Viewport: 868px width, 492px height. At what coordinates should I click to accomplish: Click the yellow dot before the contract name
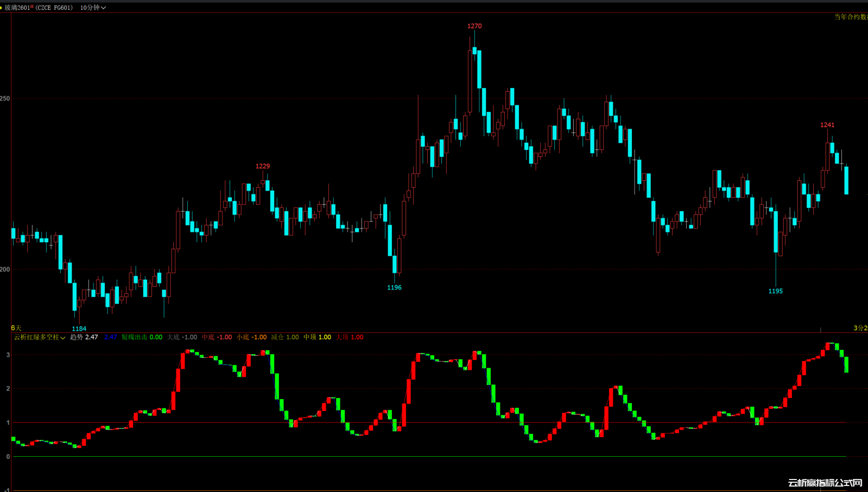point(1,8)
